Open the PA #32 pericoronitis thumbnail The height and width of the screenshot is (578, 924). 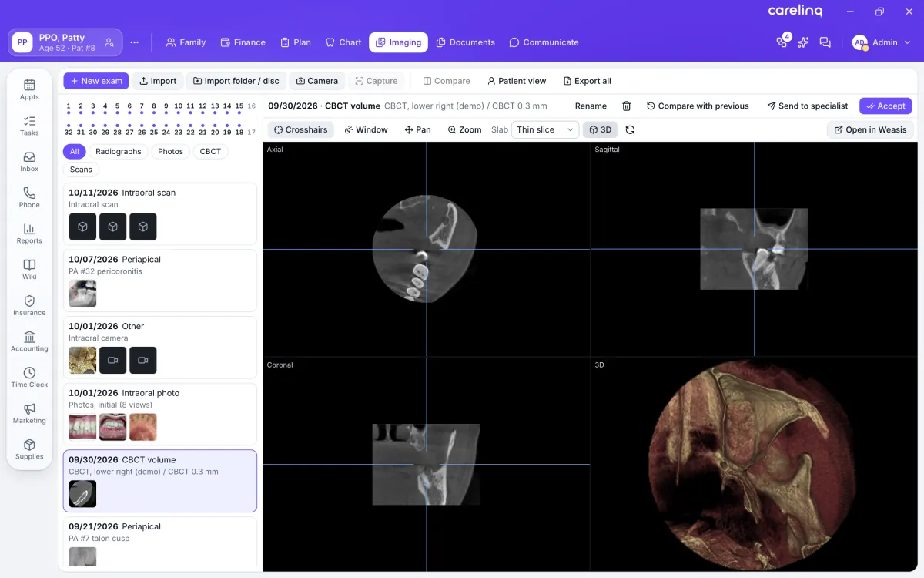point(82,294)
